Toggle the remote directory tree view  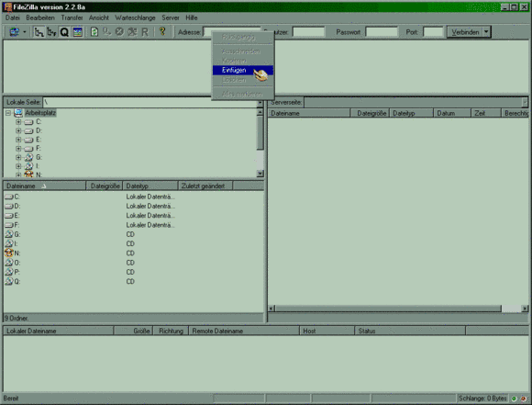coord(51,32)
